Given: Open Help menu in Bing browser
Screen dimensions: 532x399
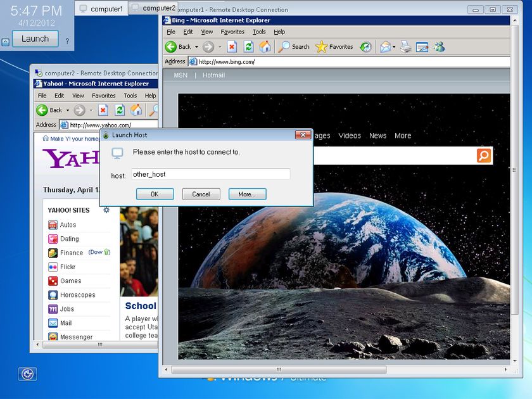Looking at the screenshot, I should (279, 32).
